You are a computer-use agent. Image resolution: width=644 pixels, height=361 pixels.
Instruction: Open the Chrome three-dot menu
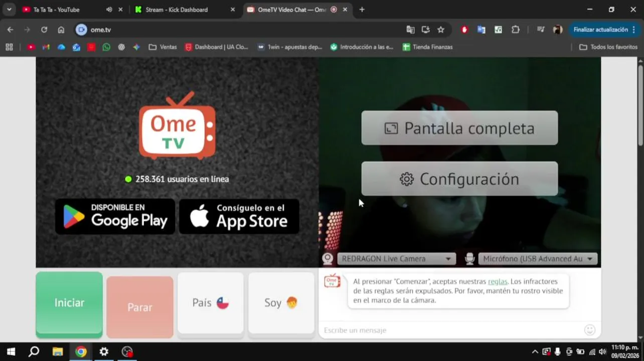[x=634, y=30]
